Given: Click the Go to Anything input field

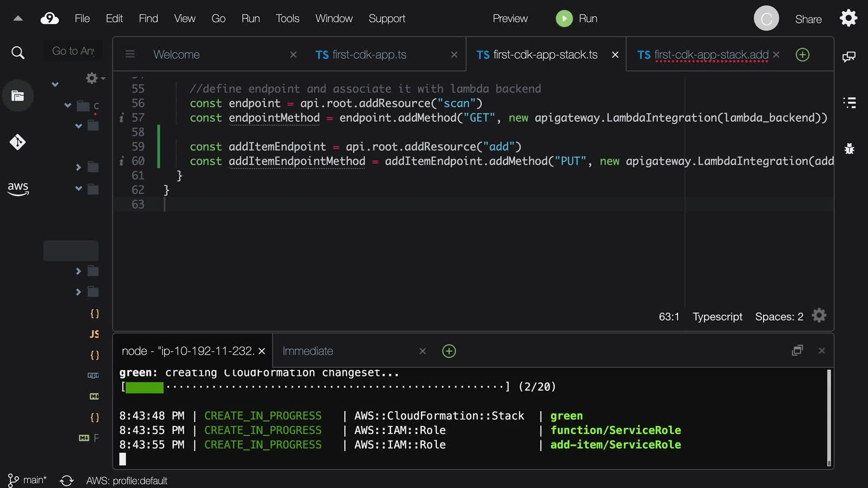Looking at the screenshot, I should pos(73,51).
